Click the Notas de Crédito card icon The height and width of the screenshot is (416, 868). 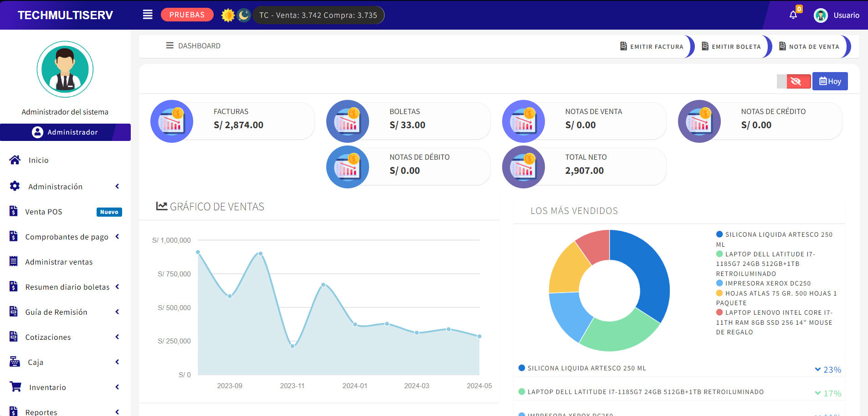699,121
